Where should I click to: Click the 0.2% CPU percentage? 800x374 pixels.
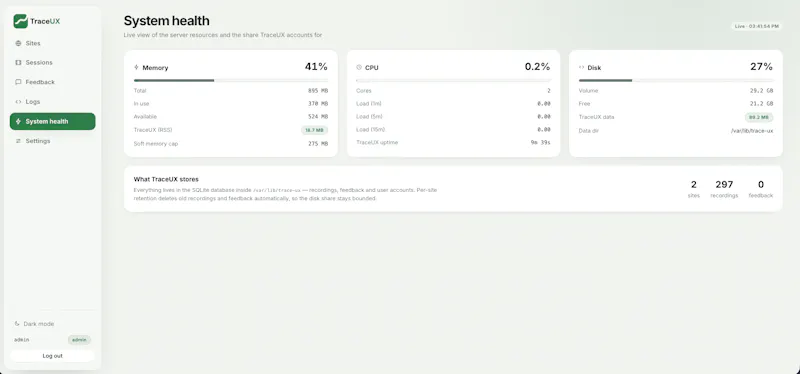pos(538,66)
